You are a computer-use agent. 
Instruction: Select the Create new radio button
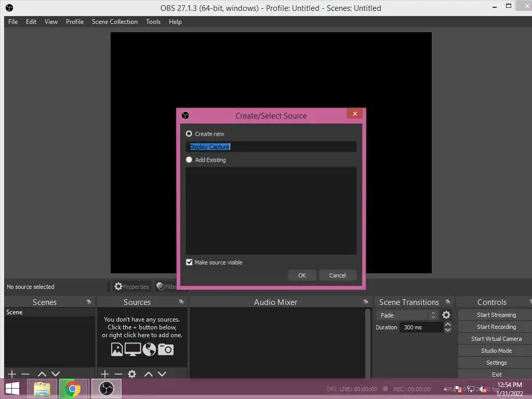click(x=189, y=134)
